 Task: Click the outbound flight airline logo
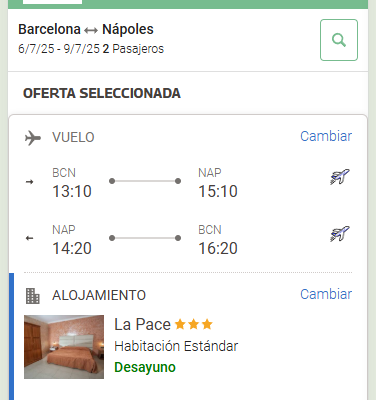340,177
